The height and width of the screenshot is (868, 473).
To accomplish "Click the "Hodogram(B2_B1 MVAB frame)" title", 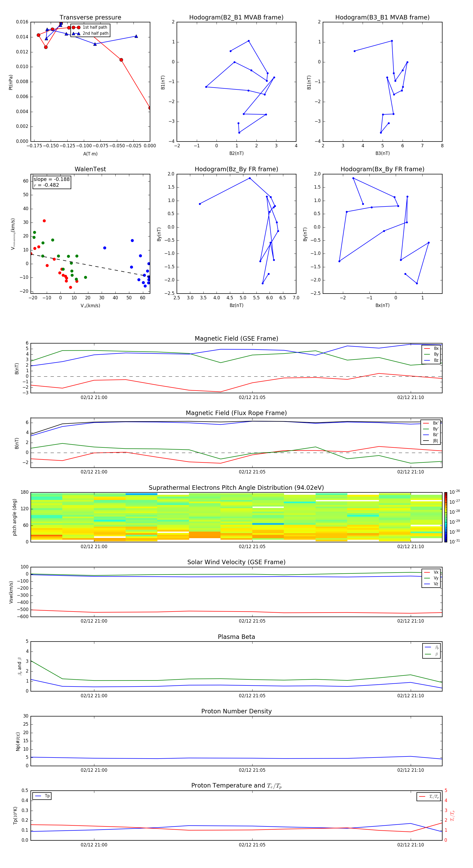I will point(236,18).
